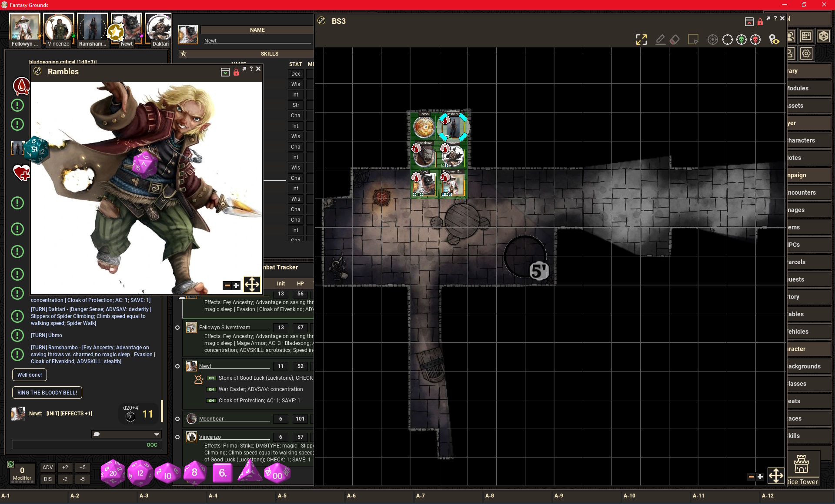This screenshot has height=504, width=835.
Task: Click the Rambles image pan arrows icon
Action: (252, 285)
